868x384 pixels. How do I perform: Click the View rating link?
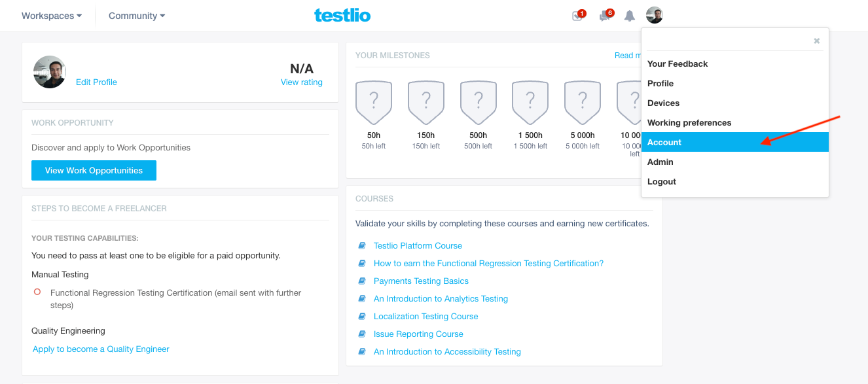point(302,82)
